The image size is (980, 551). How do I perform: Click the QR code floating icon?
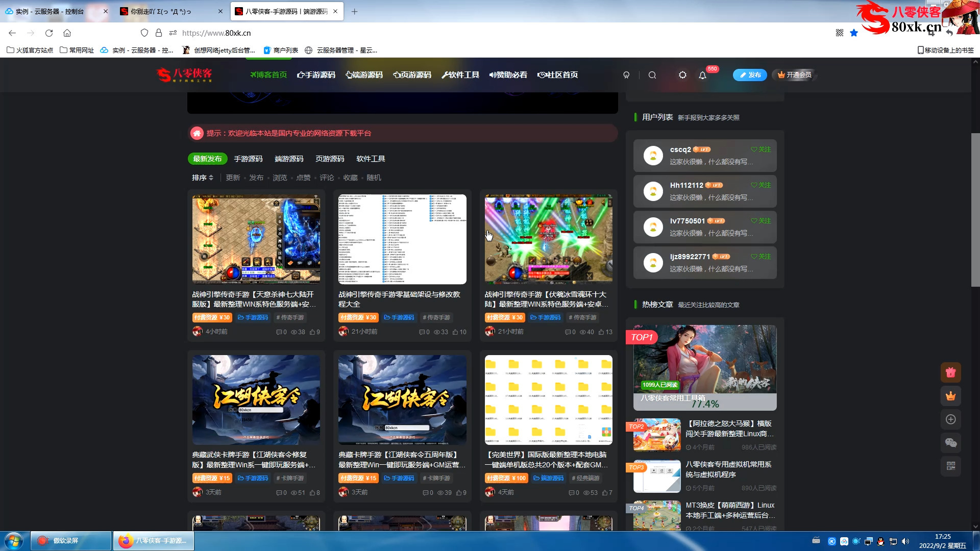coord(950,466)
